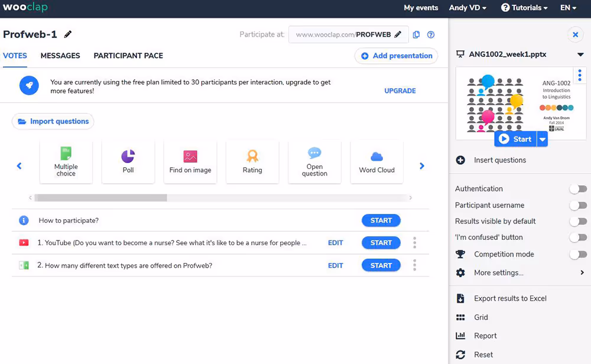Click the scrollbar right arrow under question types

tap(411, 198)
